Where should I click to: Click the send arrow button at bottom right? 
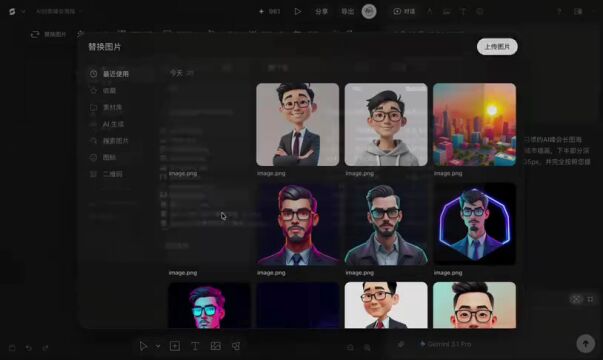[x=585, y=343]
